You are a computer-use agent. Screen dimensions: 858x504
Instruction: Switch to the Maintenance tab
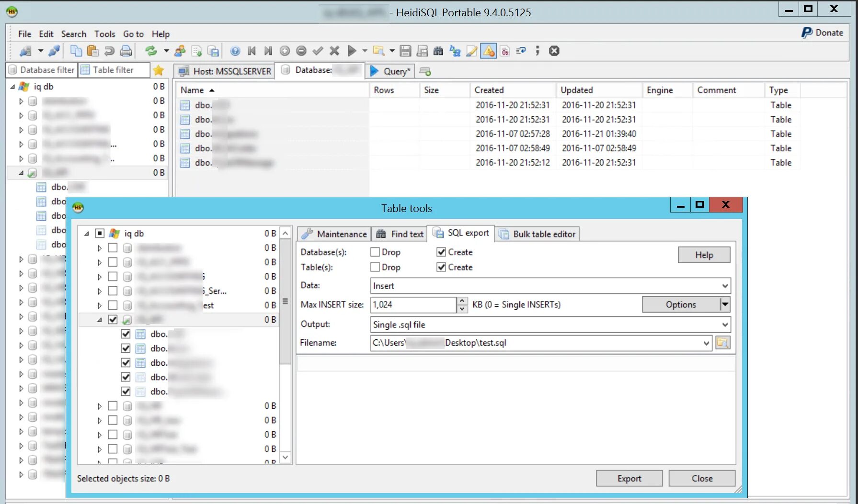pyautogui.click(x=335, y=234)
